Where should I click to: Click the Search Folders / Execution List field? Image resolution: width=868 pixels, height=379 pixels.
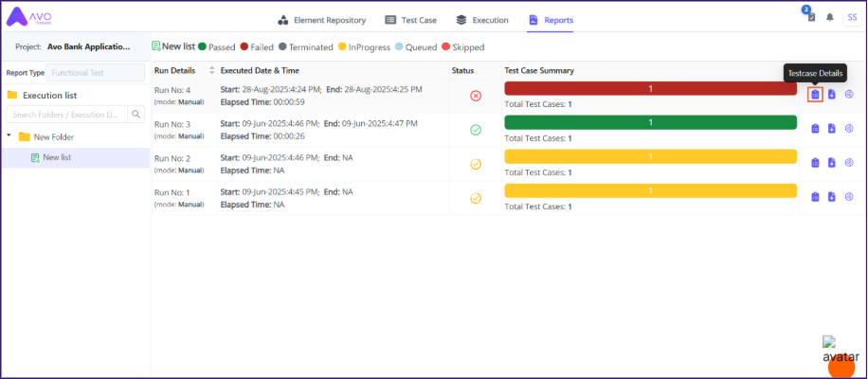point(66,115)
